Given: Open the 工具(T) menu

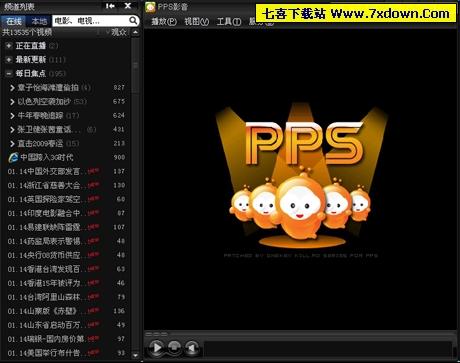Looking at the screenshot, I should 229,22.
